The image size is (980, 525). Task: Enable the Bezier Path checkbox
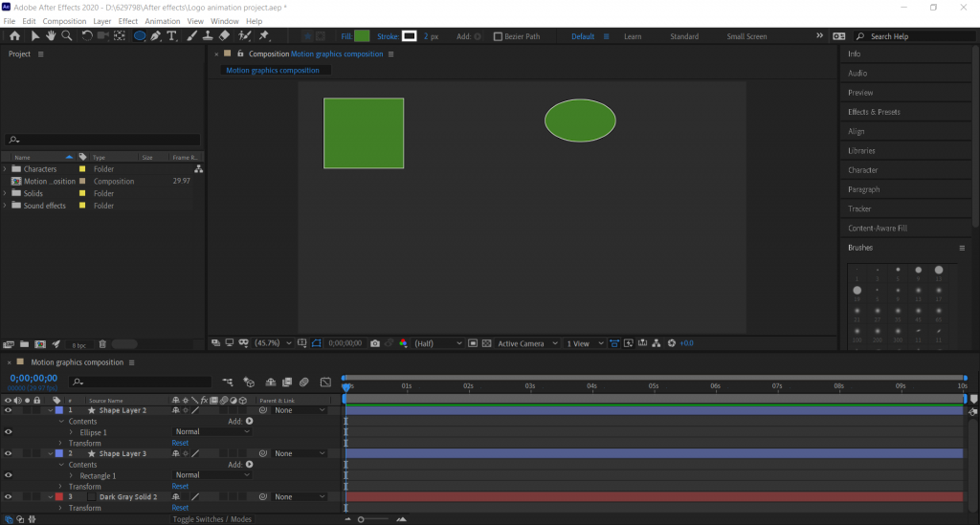point(498,36)
